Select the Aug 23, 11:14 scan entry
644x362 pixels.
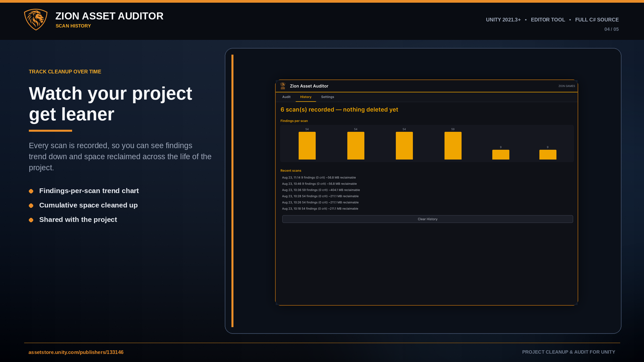click(x=319, y=178)
